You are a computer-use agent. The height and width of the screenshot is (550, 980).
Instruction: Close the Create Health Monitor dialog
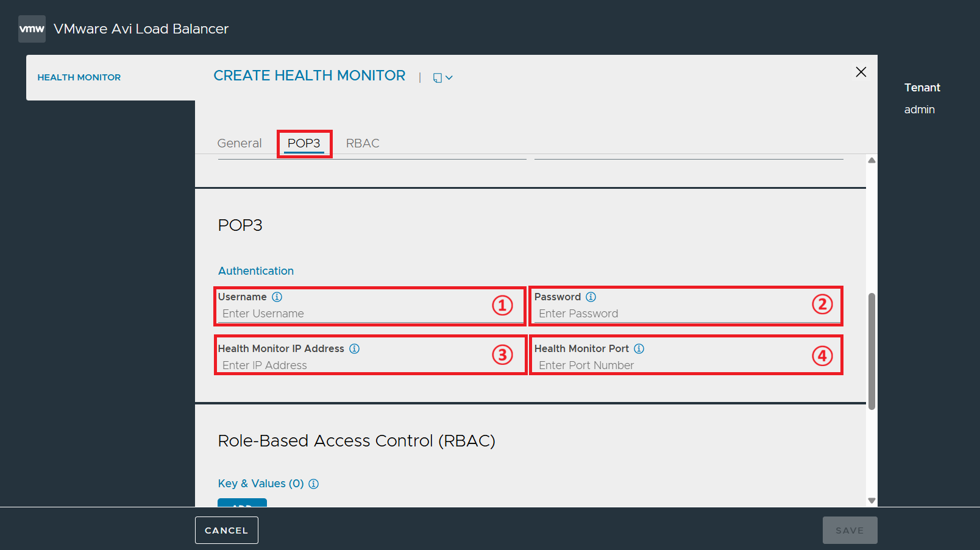861,72
